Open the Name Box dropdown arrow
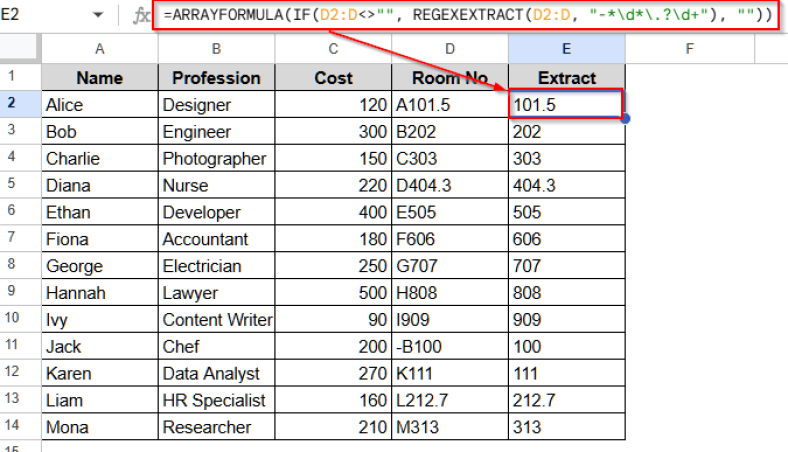Viewport: 788px width, 452px height. (x=98, y=15)
